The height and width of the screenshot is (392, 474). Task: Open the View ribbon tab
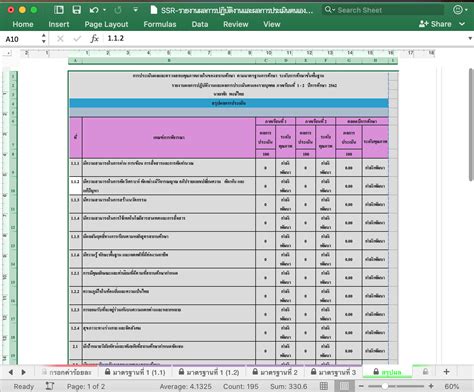pyautogui.click(x=272, y=24)
